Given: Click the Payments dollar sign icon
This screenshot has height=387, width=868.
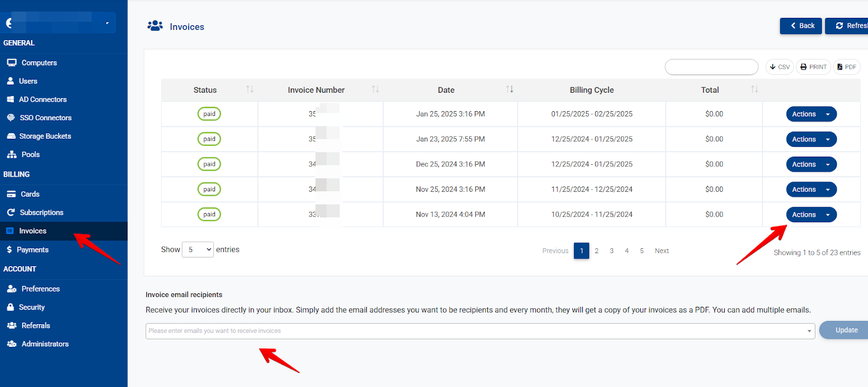Looking at the screenshot, I should click(9, 250).
